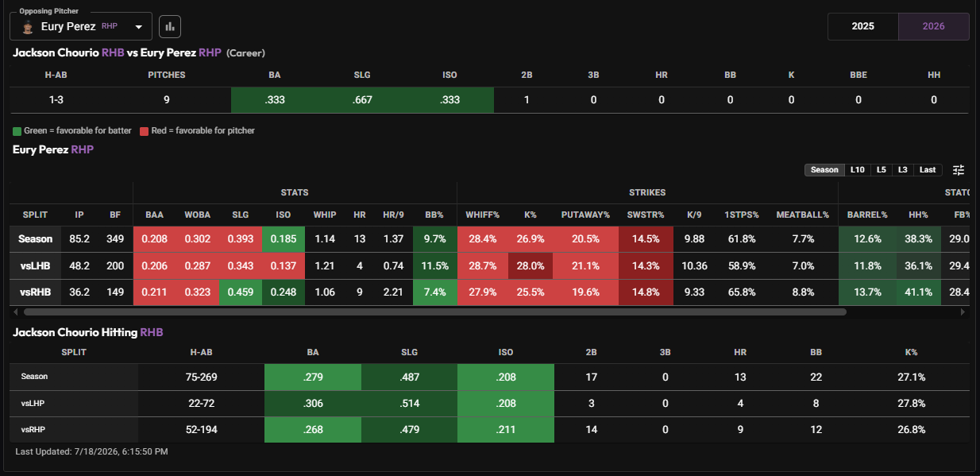
Task: Expand the Opposing Pitcher dropdown arrow
Action: [139, 27]
